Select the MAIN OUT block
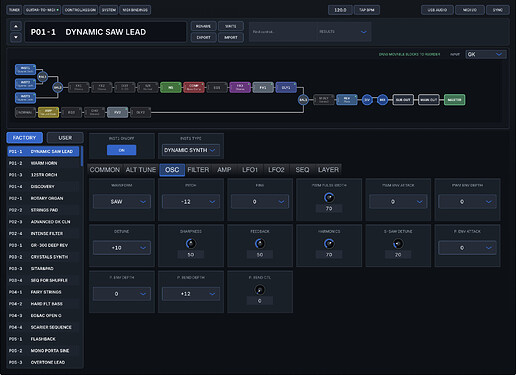This screenshot has width=516, height=375. click(429, 100)
